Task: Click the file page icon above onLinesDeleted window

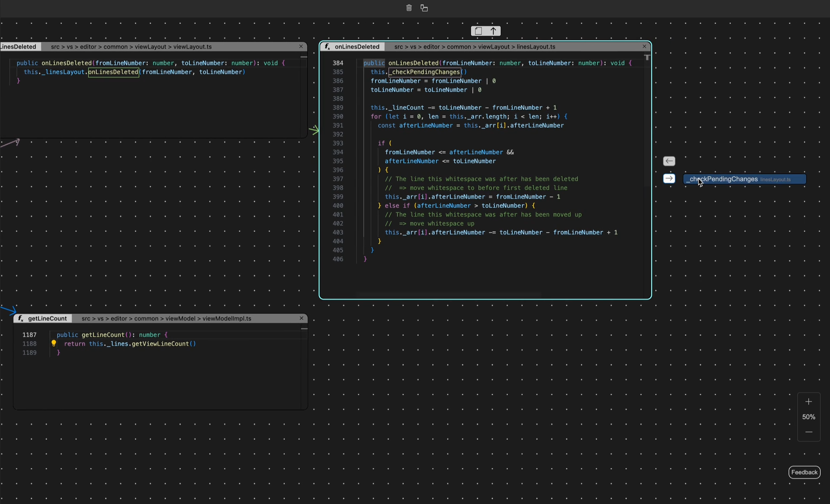Action: point(478,31)
